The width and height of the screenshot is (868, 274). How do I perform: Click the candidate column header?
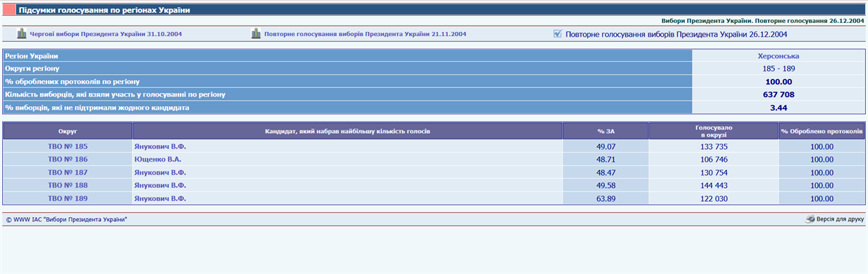coord(347,131)
